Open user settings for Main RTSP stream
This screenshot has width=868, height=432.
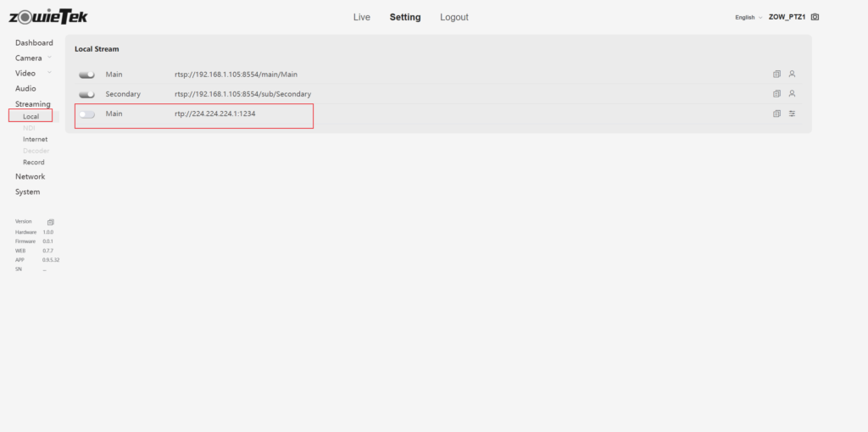792,74
